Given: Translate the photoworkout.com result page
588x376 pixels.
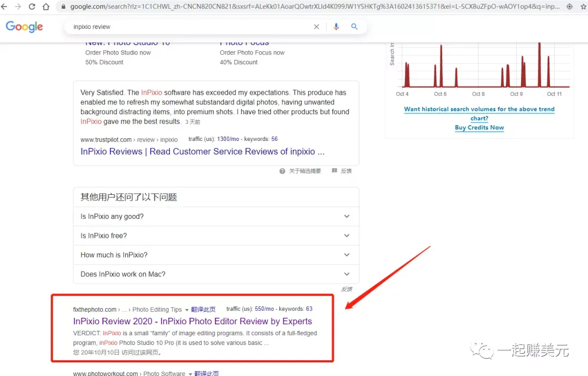Looking at the screenshot, I should pyautogui.click(x=207, y=373).
